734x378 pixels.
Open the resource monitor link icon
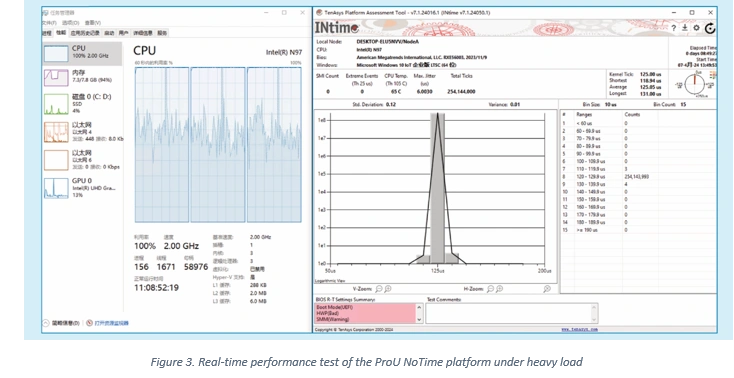pos(89,323)
